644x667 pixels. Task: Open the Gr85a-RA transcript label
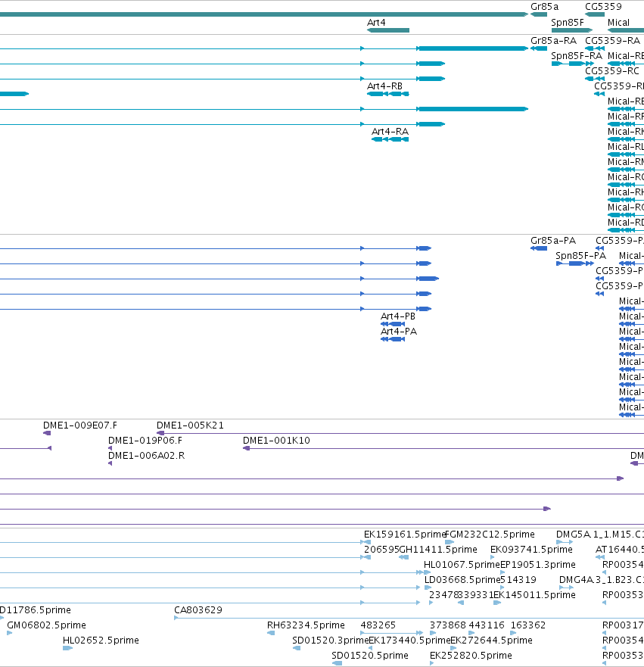(553, 41)
